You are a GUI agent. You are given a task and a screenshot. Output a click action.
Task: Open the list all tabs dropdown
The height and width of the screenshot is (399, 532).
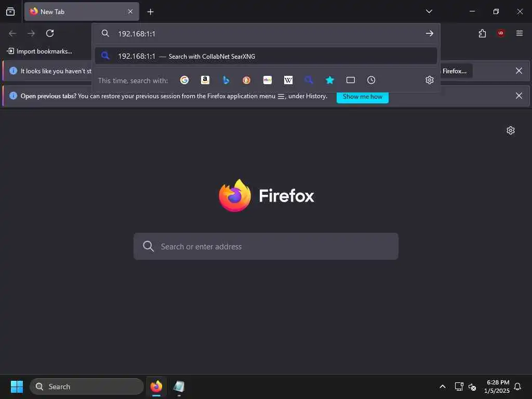(429, 11)
